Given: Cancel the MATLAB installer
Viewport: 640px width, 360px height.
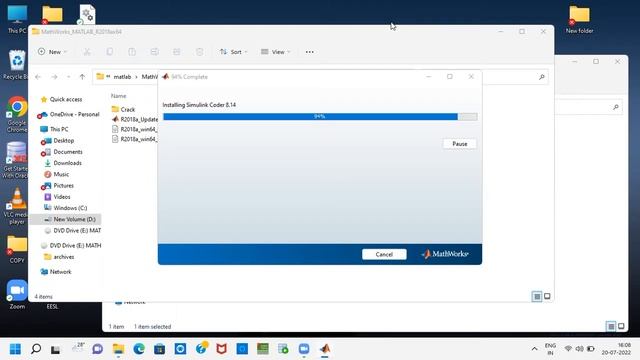Looking at the screenshot, I should click(384, 254).
